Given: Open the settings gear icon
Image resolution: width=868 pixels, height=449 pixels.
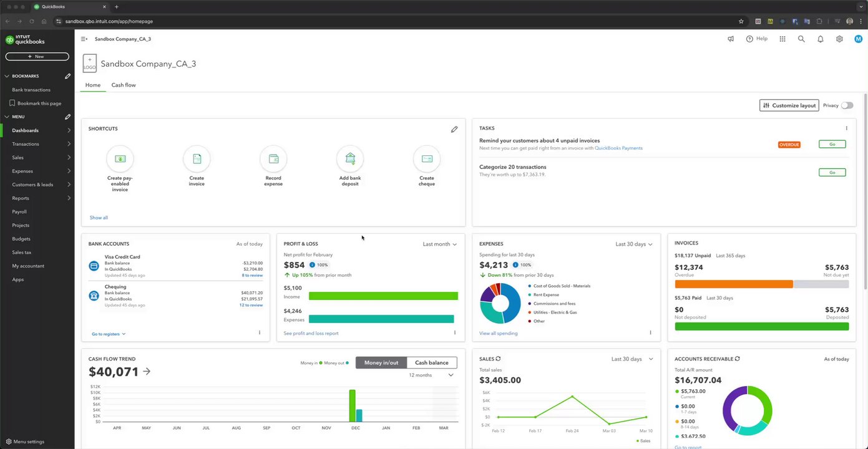Looking at the screenshot, I should click(x=839, y=39).
